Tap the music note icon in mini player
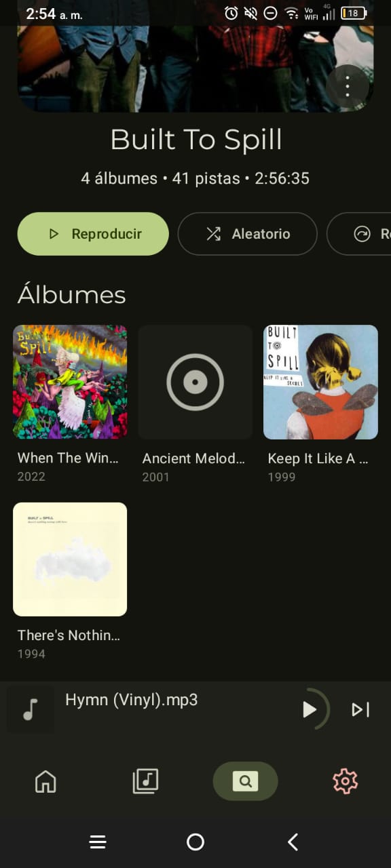 [x=30, y=709]
